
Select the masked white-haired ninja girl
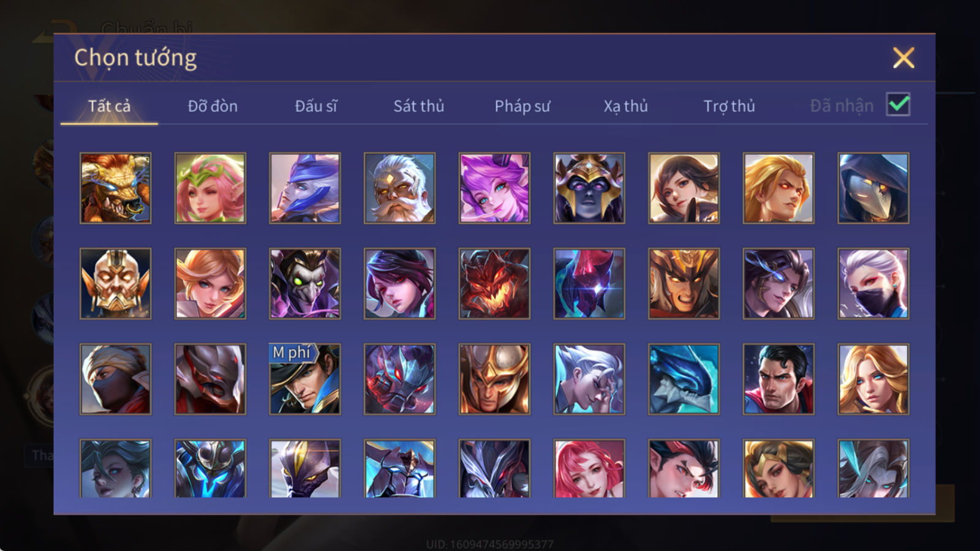click(x=873, y=283)
